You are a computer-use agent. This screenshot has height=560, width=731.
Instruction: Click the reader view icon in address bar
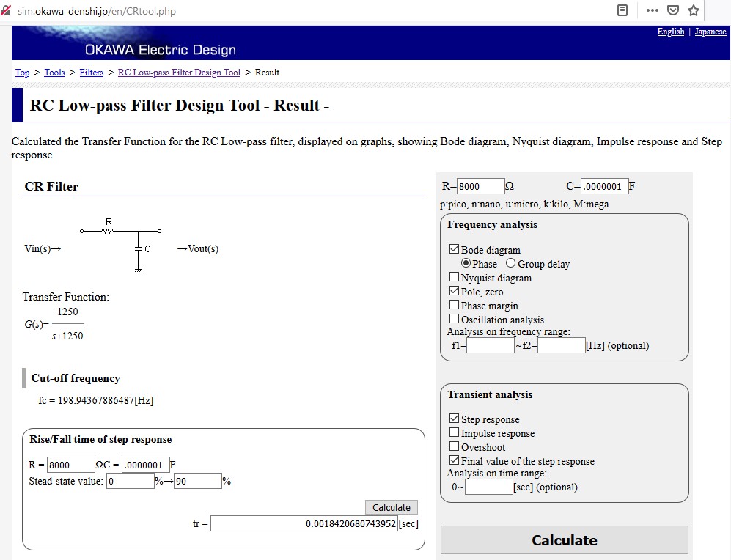pyautogui.click(x=622, y=10)
